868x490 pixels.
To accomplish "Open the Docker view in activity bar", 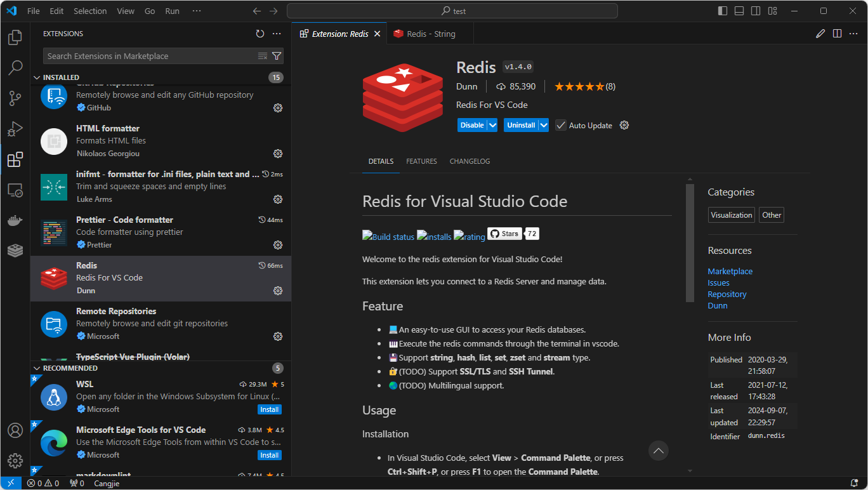I will pos(15,220).
